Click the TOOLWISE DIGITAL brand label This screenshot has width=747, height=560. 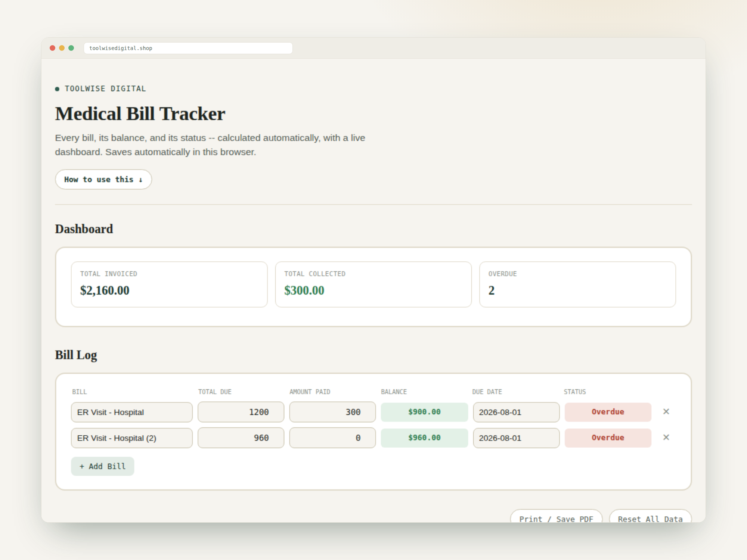(105, 89)
